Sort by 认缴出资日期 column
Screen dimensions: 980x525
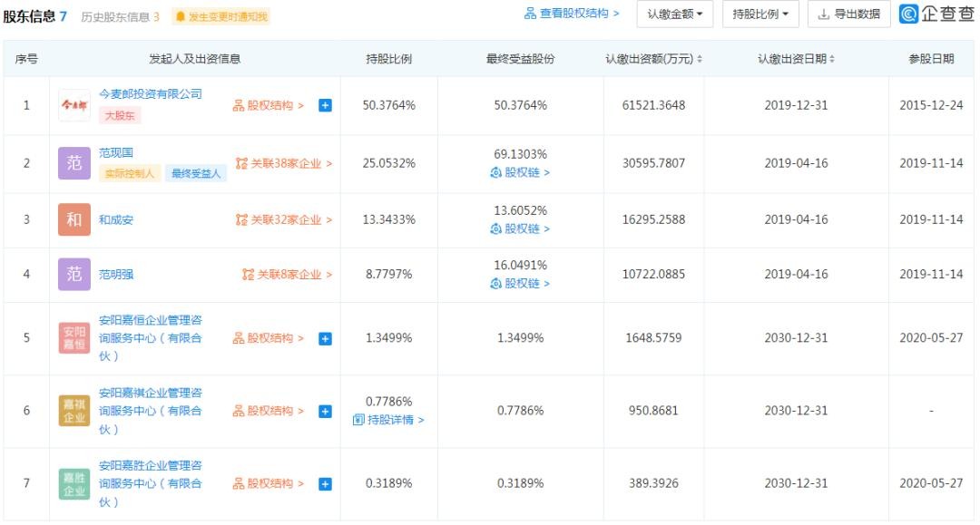pyautogui.click(x=796, y=59)
